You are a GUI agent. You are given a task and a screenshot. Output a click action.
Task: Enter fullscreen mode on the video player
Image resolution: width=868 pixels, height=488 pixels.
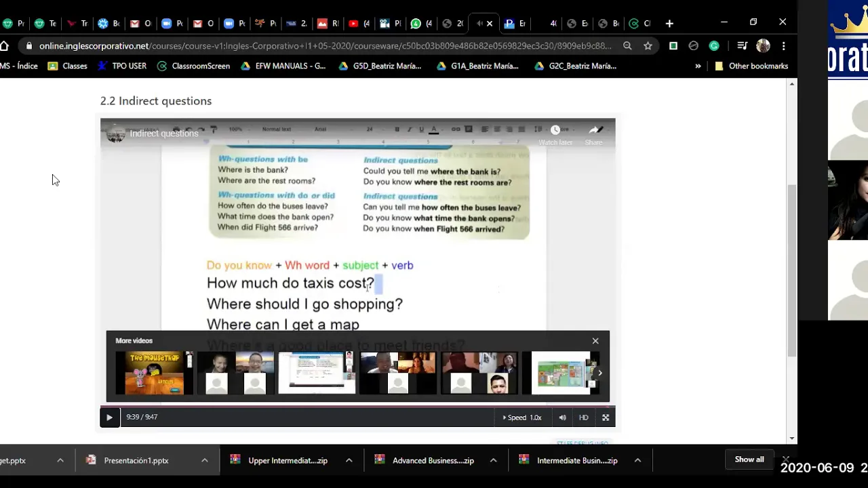click(x=606, y=418)
